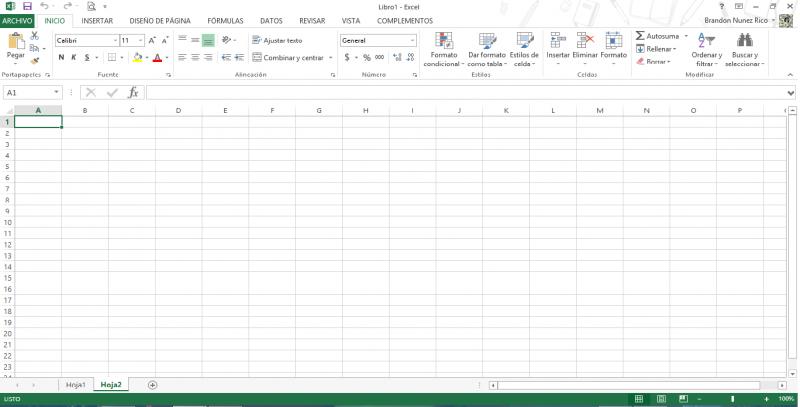The height and width of the screenshot is (407, 800).
Task: Open the Calibri font name dropdown
Action: pos(112,40)
